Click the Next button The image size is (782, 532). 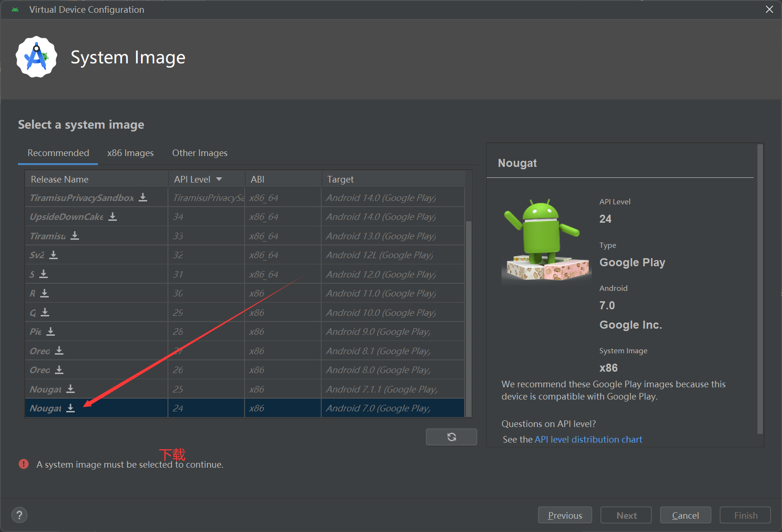click(x=626, y=515)
